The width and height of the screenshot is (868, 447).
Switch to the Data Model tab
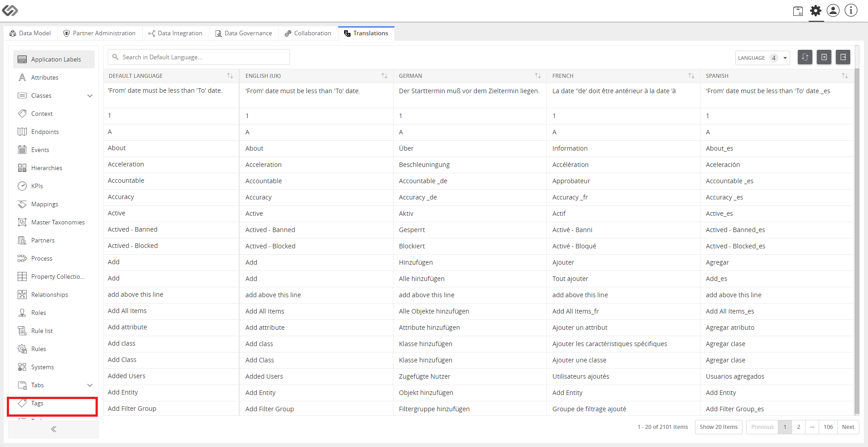click(30, 33)
